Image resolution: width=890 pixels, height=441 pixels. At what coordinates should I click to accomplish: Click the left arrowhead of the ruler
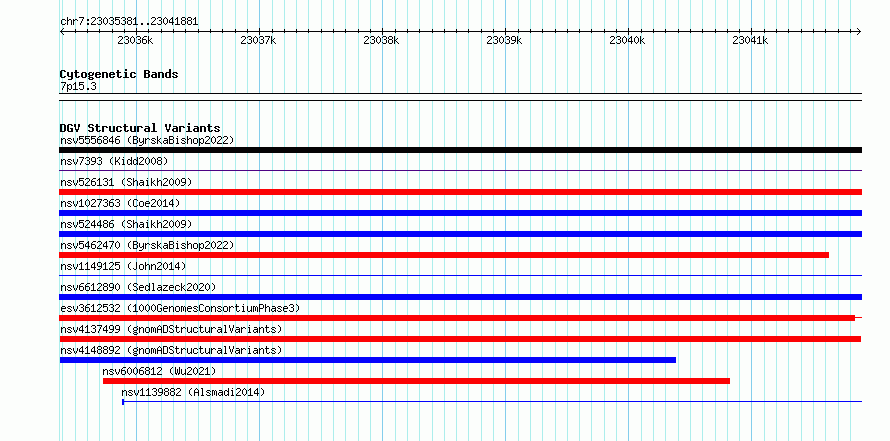tap(62, 31)
